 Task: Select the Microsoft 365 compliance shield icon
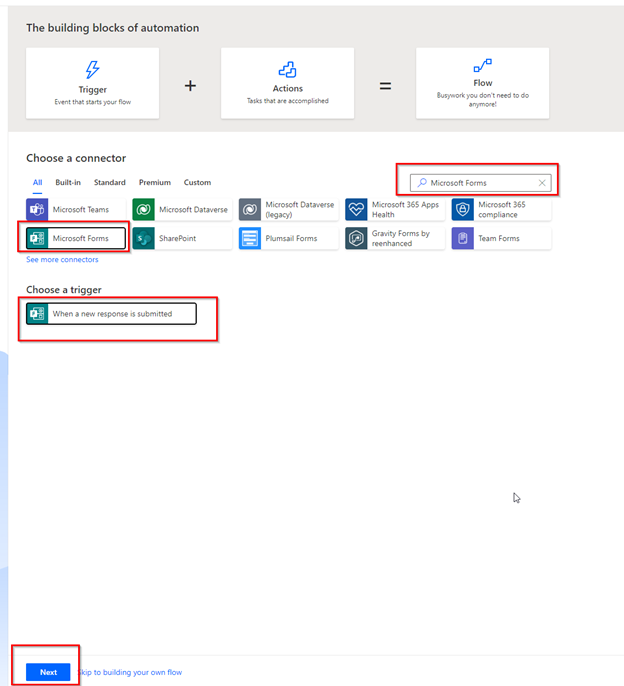[x=463, y=210]
